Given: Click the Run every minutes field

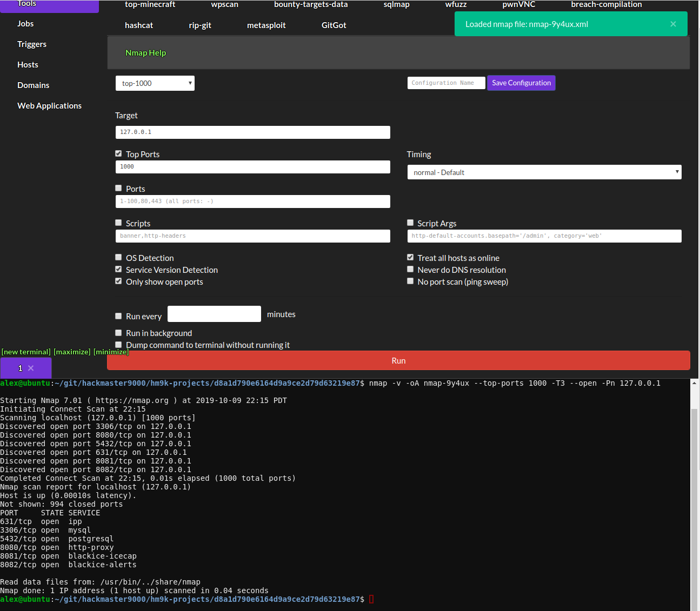Looking at the screenshot, I should point(214,314).
